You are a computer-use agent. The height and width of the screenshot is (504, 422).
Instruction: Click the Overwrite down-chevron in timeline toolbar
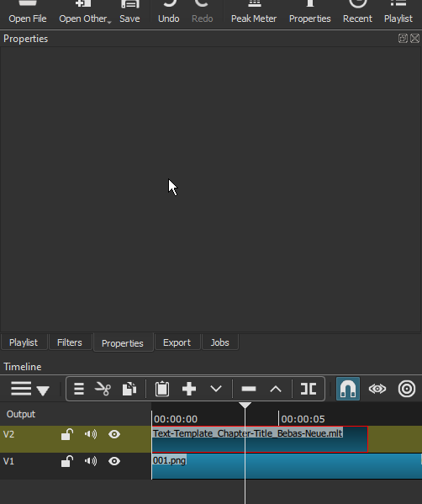[x=216, y=389]
